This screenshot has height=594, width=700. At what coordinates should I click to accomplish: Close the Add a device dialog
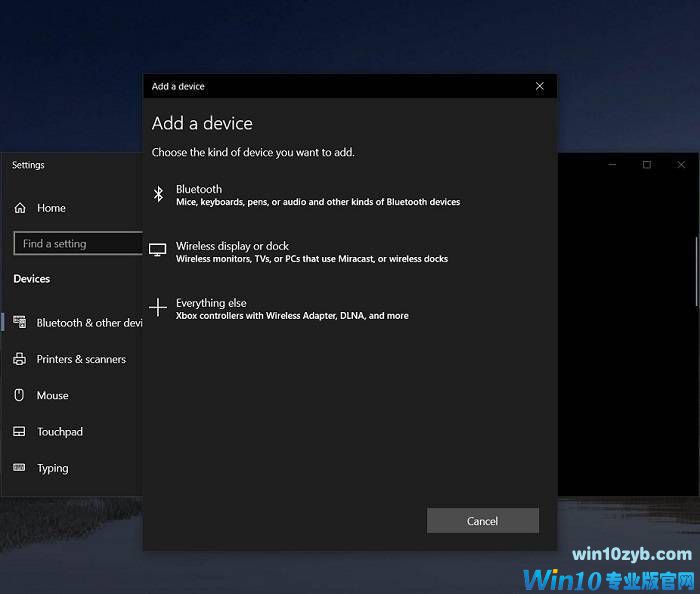[540, 86]
